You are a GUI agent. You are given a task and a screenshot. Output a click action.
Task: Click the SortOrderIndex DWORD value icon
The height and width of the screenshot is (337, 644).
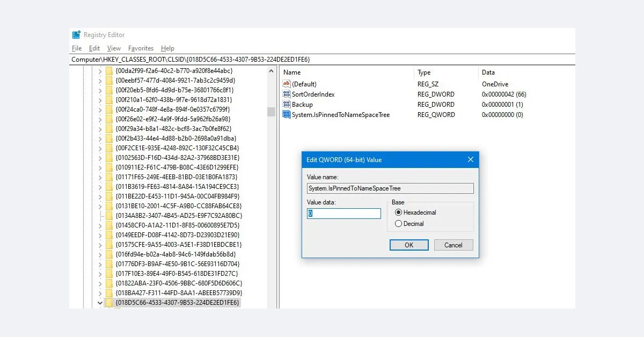point(287,94)
